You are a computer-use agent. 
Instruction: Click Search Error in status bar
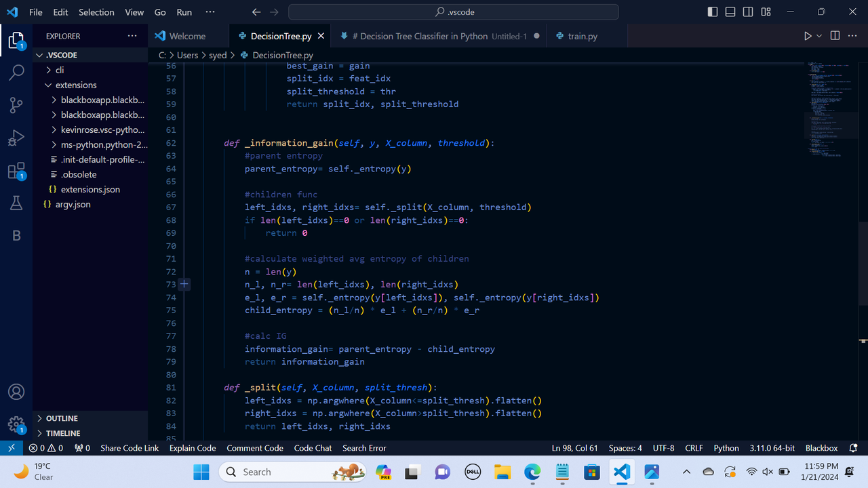pos(364,448)
